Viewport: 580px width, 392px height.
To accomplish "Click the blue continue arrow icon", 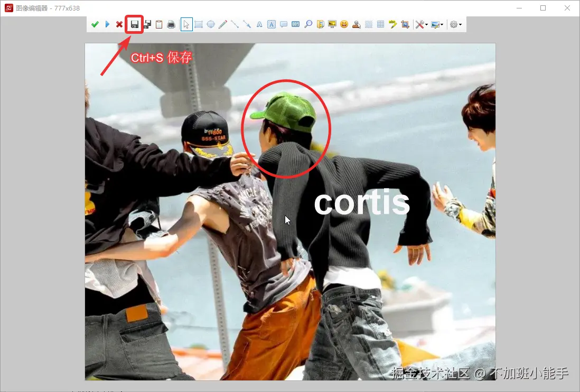I will tap(107, 24).
